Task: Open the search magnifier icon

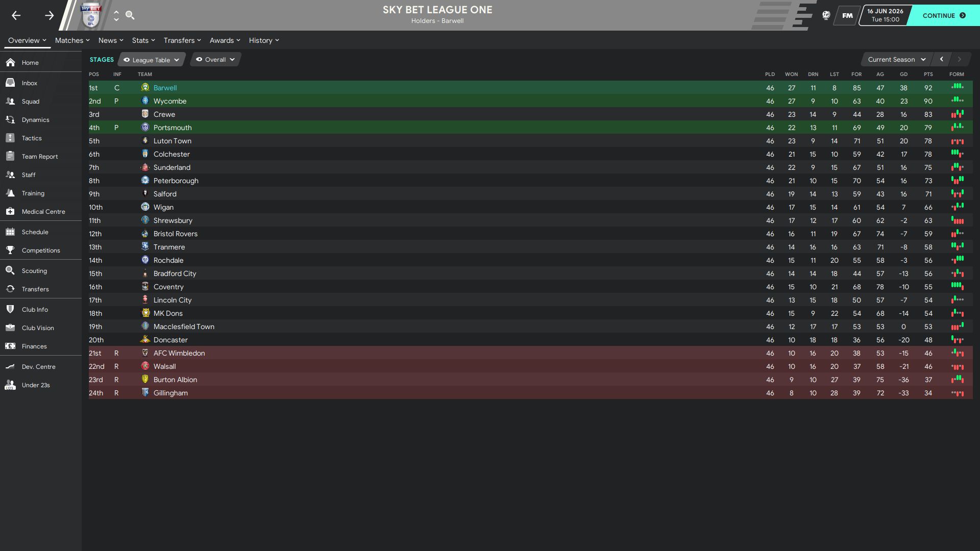Action: (130, 15)
